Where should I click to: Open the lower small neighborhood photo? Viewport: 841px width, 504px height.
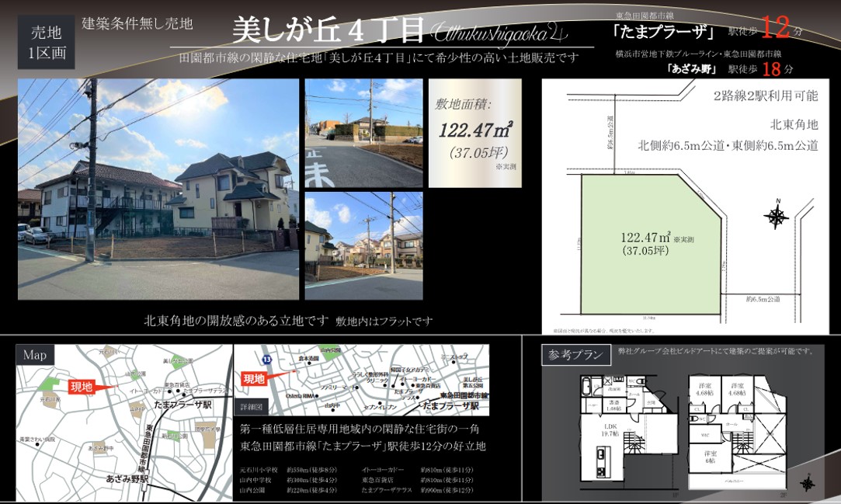click(363, 245)
